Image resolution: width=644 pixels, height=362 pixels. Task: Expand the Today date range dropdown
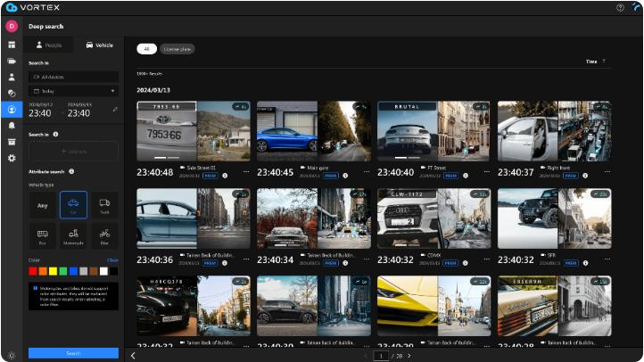pos(73,91)
